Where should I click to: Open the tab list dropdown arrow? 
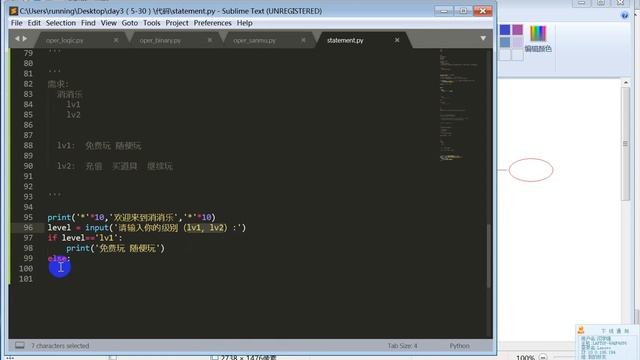[483, 38]
